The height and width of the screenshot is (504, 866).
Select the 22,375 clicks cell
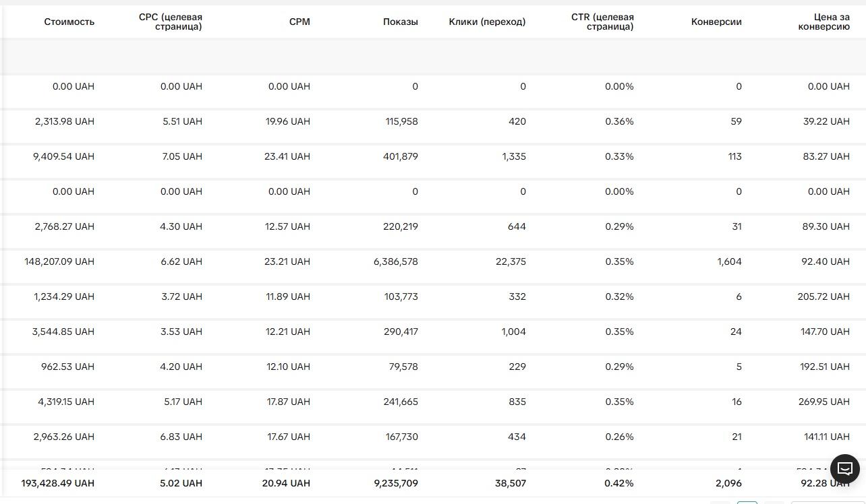pyautogui.click(x=511, y=261)
